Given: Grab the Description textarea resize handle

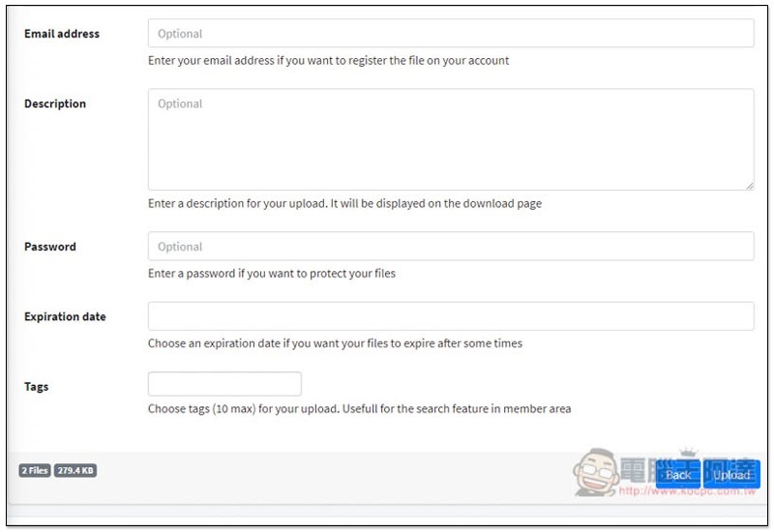Looking at the screenshot, I should (749, 185).
